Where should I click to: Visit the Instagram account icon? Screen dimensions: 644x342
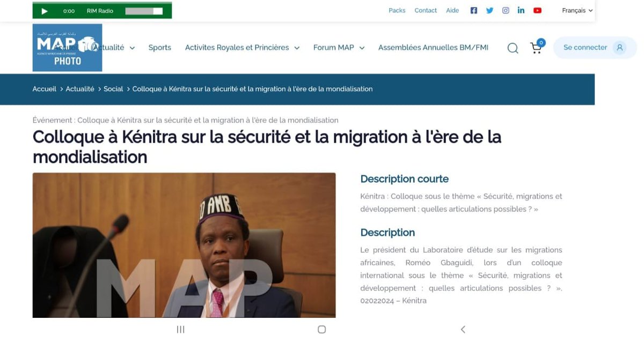coord(505,10)
